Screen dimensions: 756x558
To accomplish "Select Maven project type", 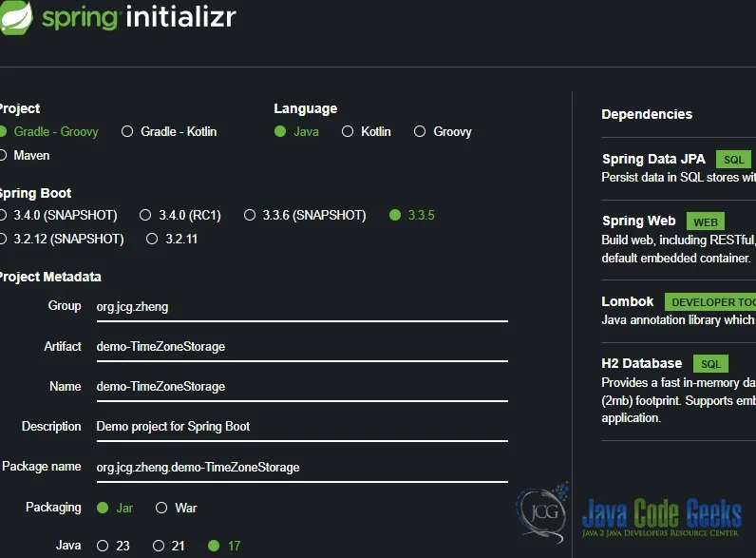I will (25, 156).
